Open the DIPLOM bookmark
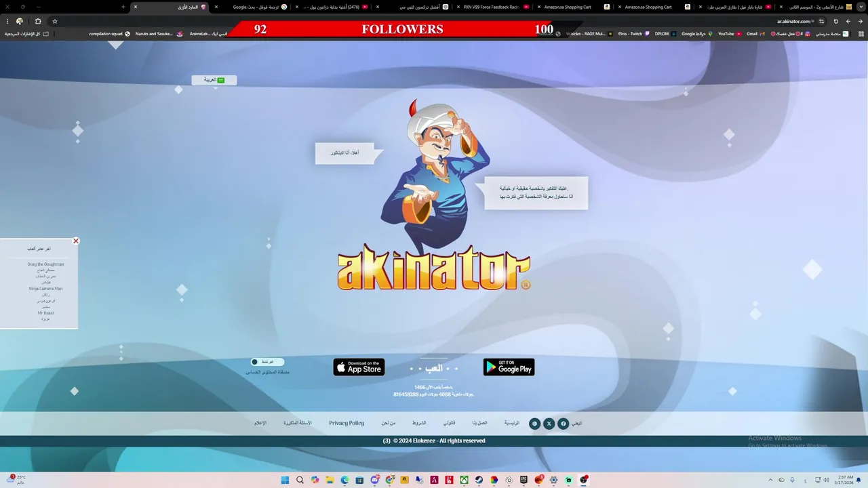Viewport: 868px width, 488px height. (665, 33)
